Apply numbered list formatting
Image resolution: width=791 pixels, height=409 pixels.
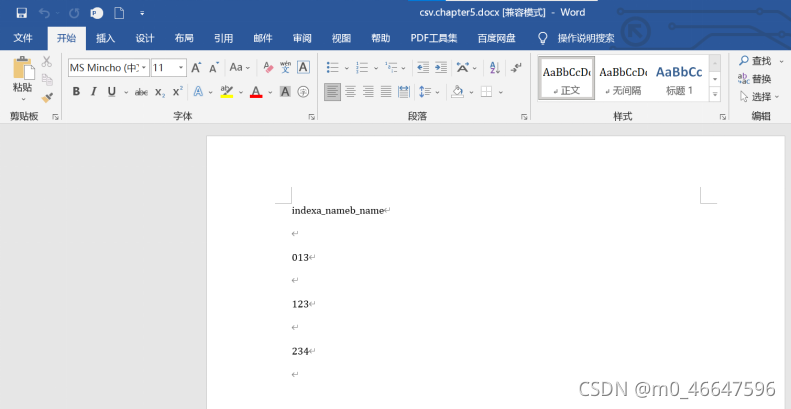pyautogui.click(x=362, y=68)
